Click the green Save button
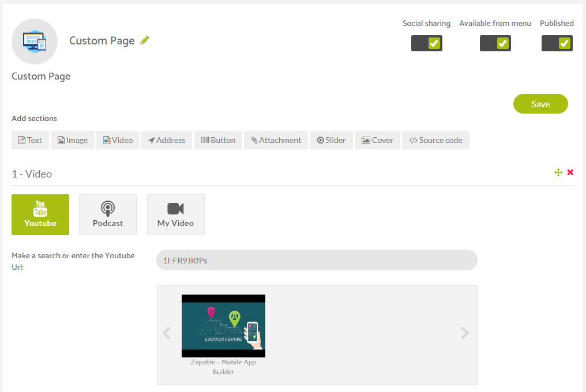The width and height of the screenshot is (586, 392). (540, 104)
